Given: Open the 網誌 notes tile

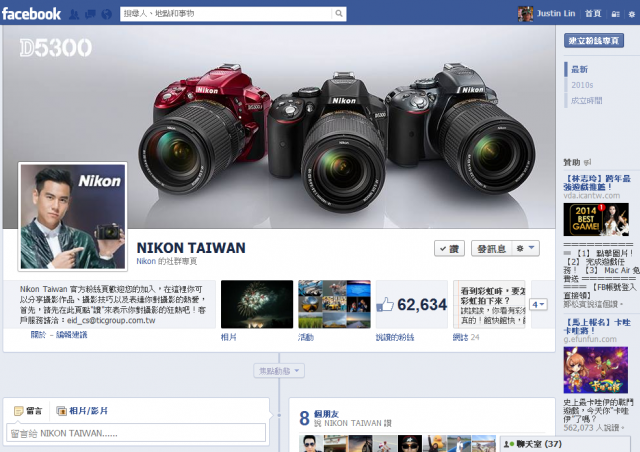Looking at the screenshot, I should [489, 304].
